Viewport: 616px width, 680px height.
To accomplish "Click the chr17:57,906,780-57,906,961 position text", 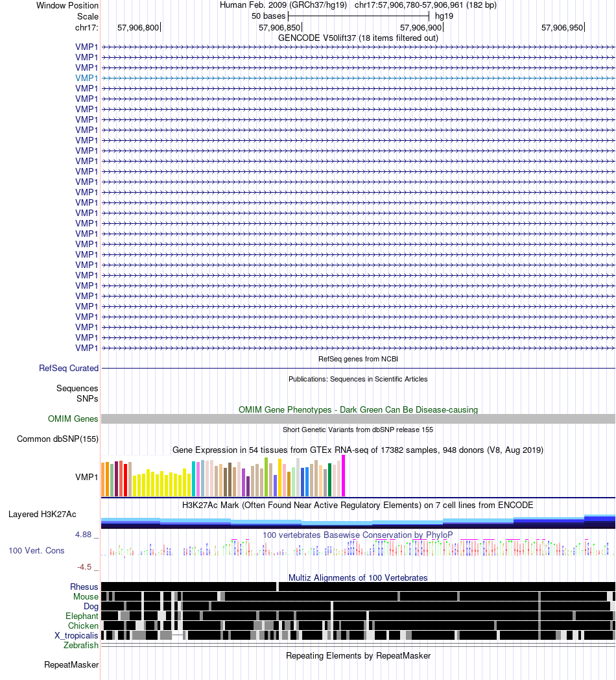I will 426,5.
